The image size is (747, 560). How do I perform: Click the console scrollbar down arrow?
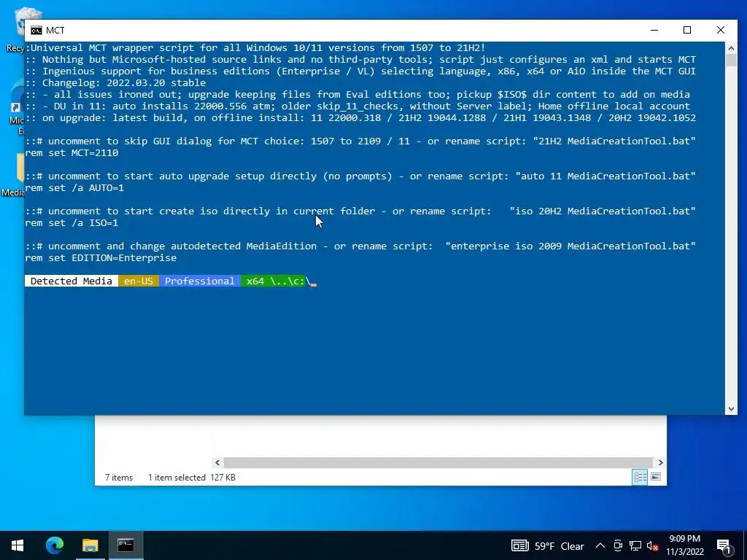tap(731, 408)
